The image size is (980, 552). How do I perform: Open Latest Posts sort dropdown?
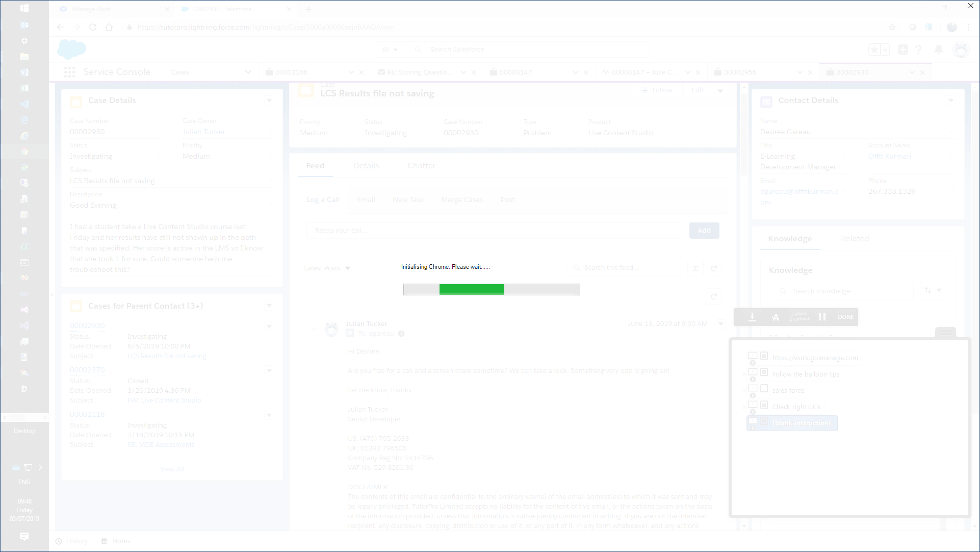coord(327,268)
